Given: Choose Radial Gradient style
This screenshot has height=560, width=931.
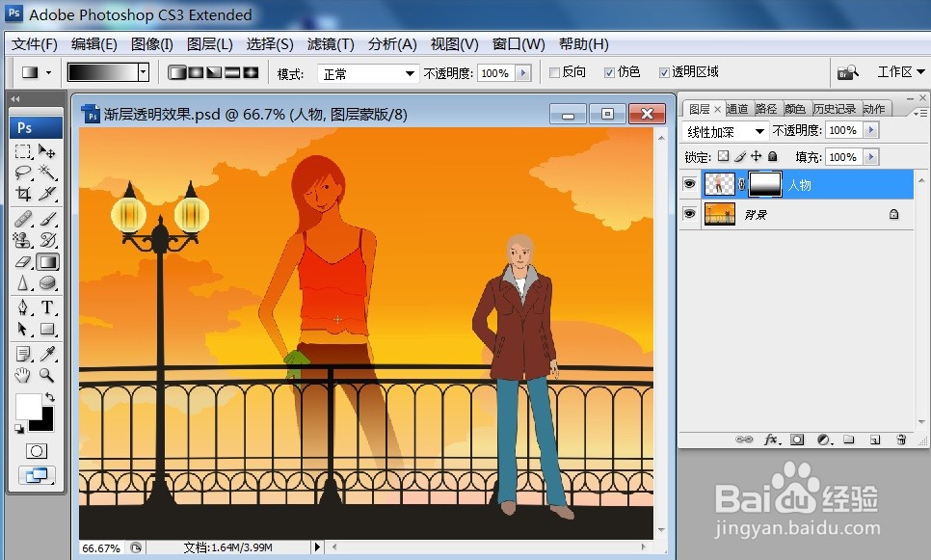Looking at the screenshot, I should (196, 72).
